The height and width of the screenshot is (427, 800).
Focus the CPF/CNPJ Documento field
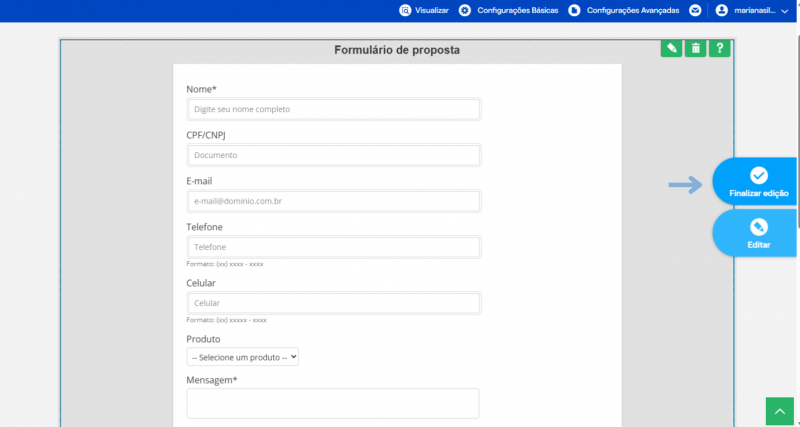(x=334, y=155)
